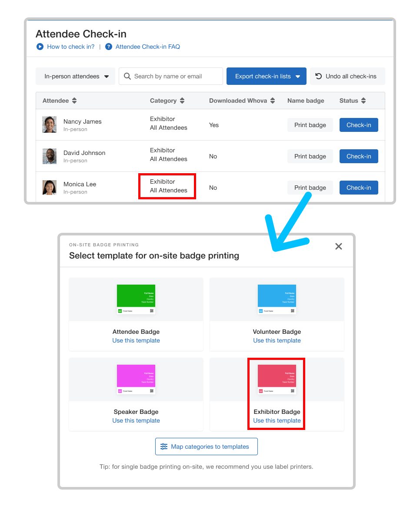420x507 pixels.
Task: Check in David Johnson
Action: pyautogui.click(x=359, y=156)
